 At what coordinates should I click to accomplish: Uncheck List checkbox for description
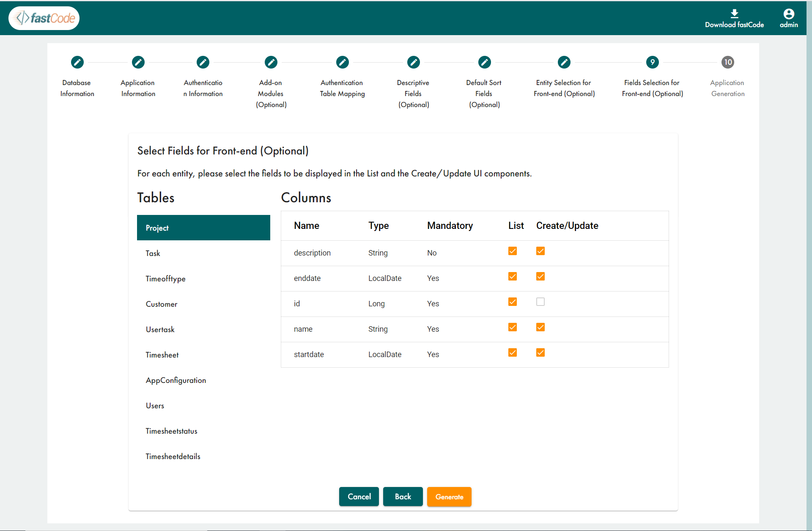pyautogui.click(x=513, y=251)
